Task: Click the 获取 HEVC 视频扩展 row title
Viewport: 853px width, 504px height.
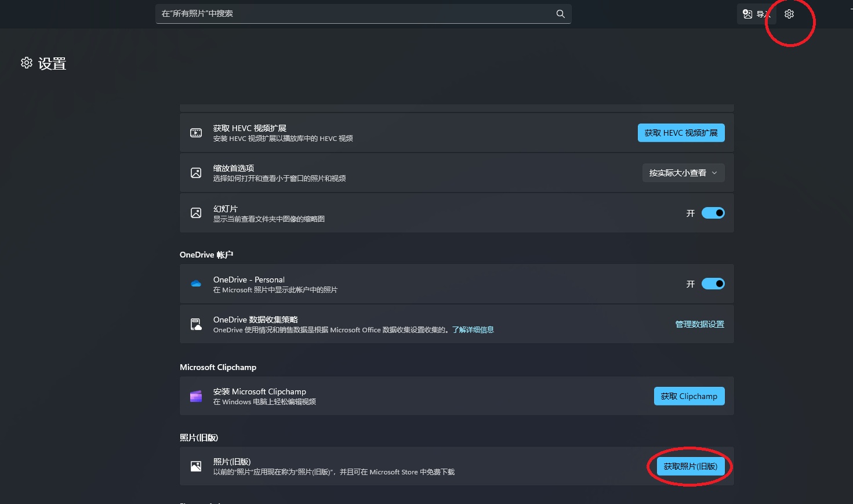Action: [x=250, y=128]
